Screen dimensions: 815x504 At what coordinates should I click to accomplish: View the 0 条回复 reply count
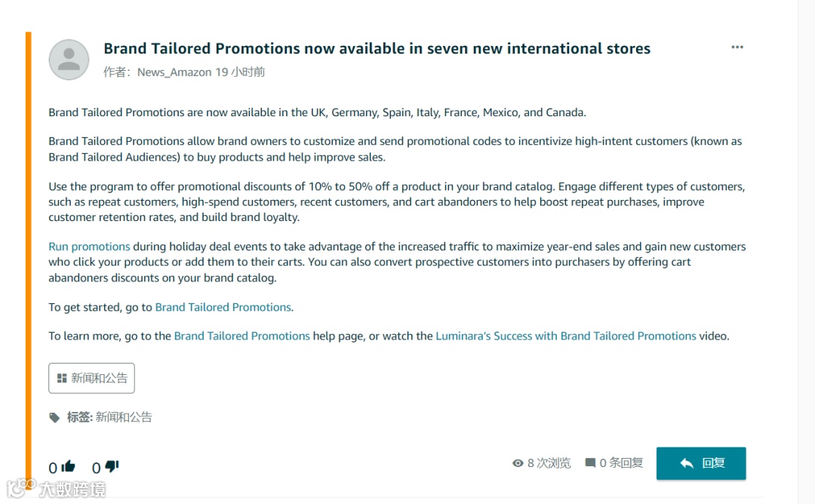click(x=621, y=463)
